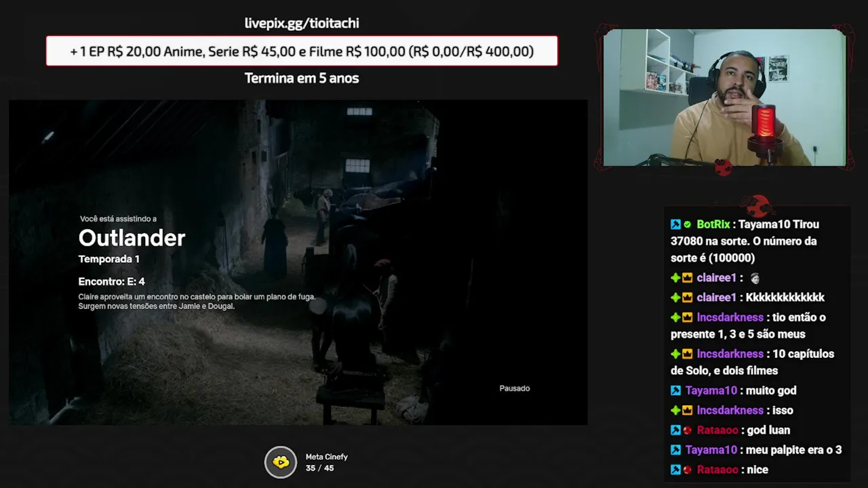Click Tayama10 username on 'muito god' message
The image size is (868, 488).
pos(711,390)
